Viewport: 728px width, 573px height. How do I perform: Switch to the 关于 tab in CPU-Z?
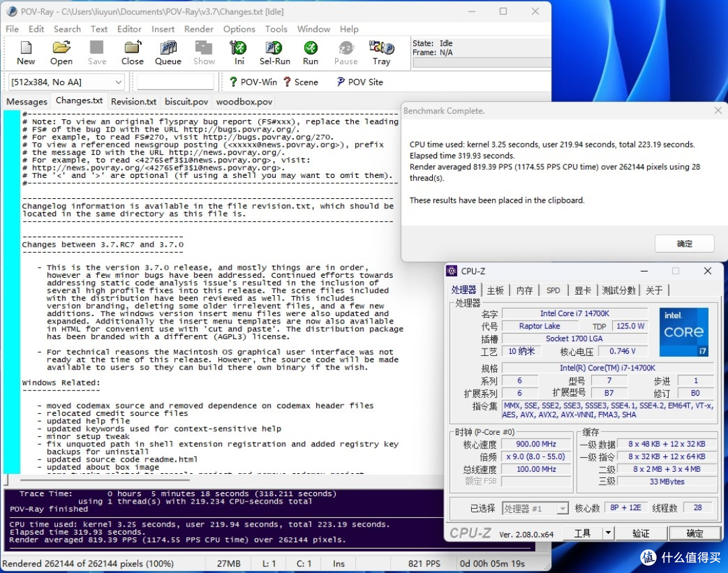654,291
